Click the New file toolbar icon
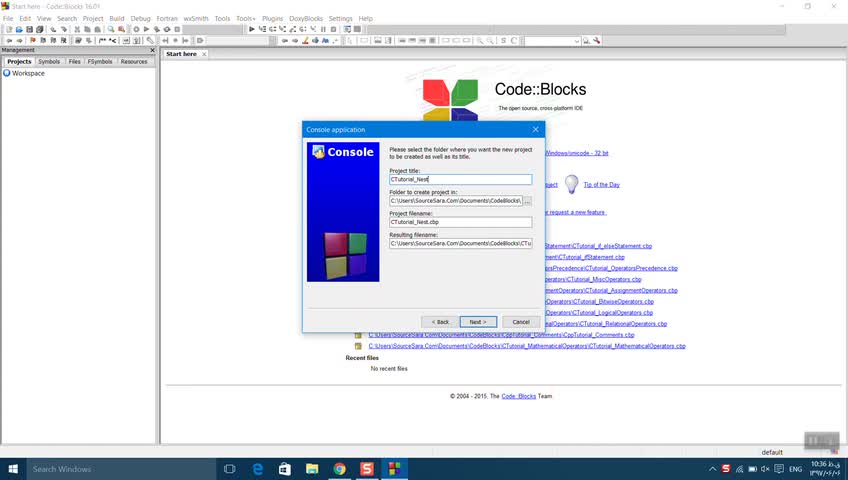 pyautogui.click(x=9, y=29)
